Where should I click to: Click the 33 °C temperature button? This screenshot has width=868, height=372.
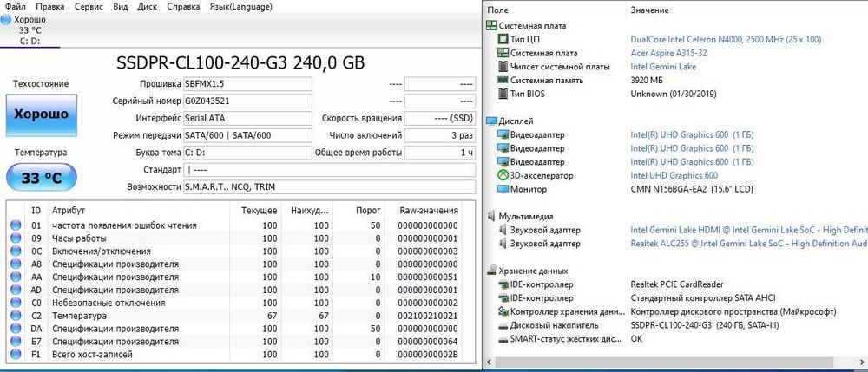click(x=42, y=178)
